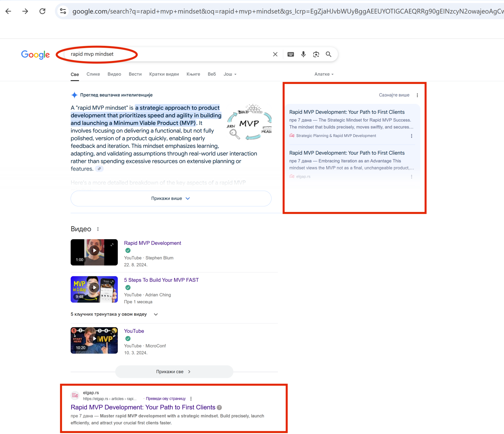Switch to the Видео results tab
The height and width of the screenshot is (434, 504).
point(114,74)
